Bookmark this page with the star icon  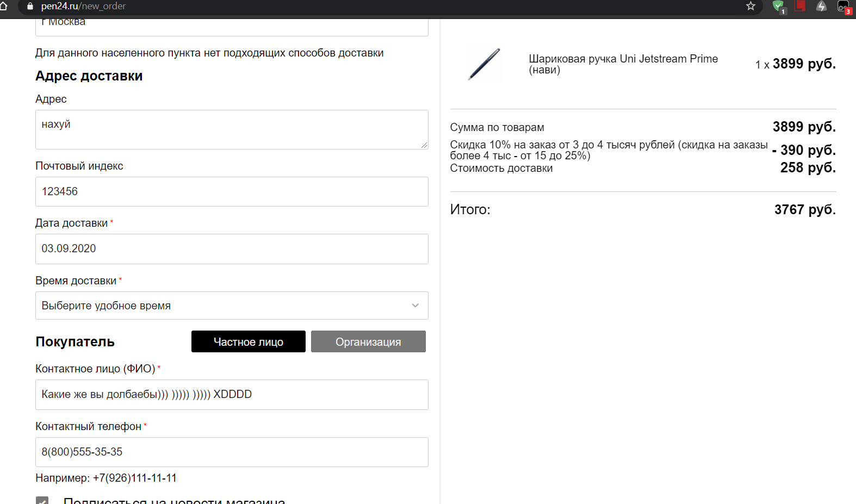pos(750,6)
